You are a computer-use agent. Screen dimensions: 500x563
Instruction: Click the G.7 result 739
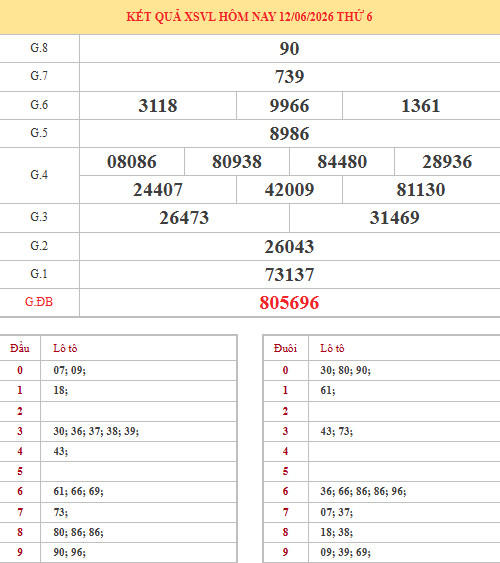(x=289, y=76)
